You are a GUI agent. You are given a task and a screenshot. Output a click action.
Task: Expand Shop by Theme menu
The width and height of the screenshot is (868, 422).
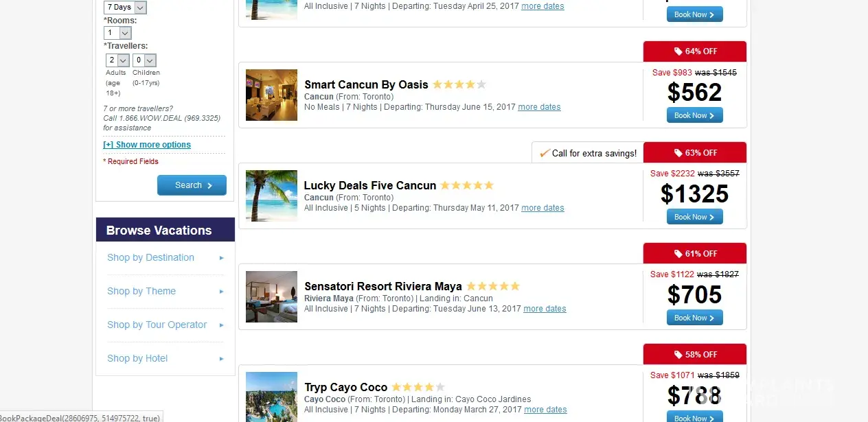[141, 292]
